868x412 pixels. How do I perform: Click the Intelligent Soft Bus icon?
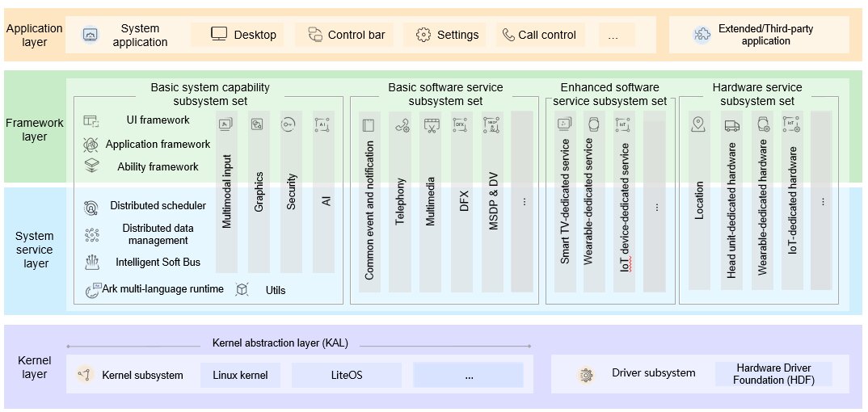[92, 262]
